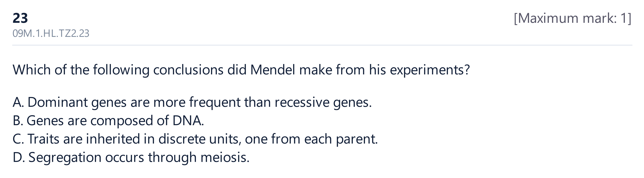Click the reference code 09M.1.HL.TZ2.23

[51, 34]
